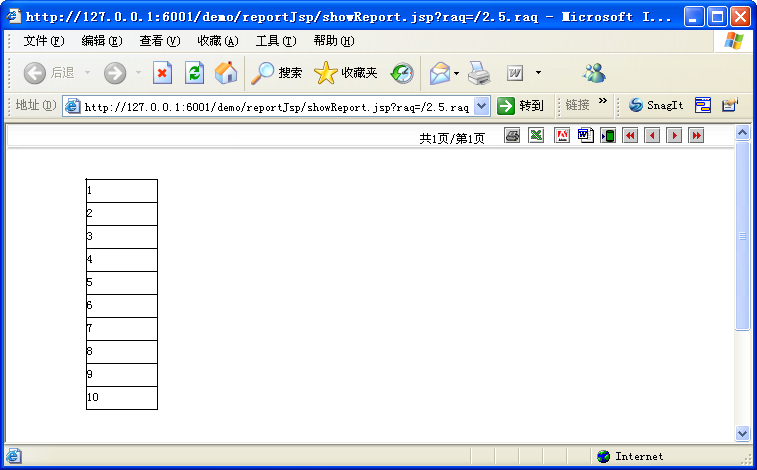Open Favorites (收藏夹) star button
This screenshot has width=757, height=470.
click(x=345, y=73)
